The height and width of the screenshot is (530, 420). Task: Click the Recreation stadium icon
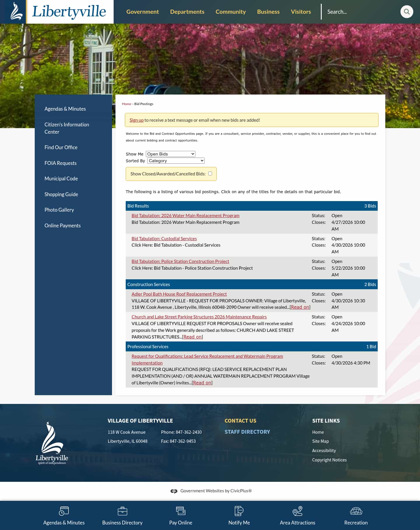(356, 511)
